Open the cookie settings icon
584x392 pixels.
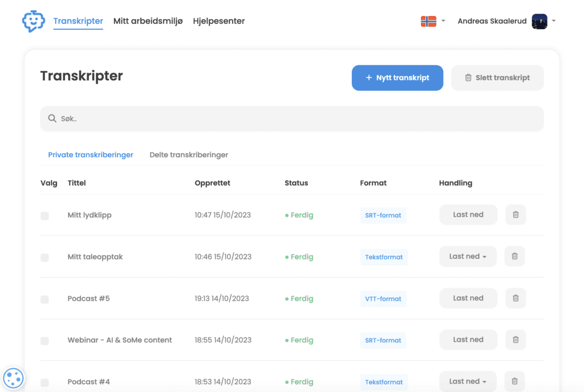pyautogui.click(x=14, y=378)
